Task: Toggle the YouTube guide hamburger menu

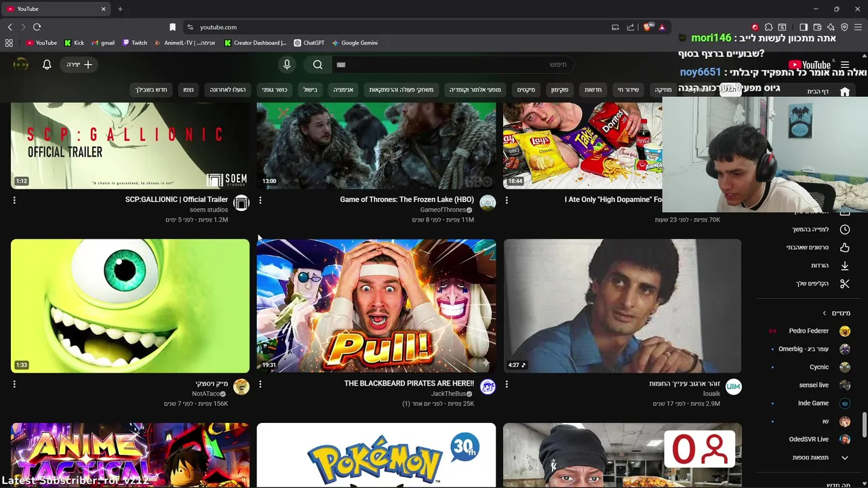Action: coord(845,65)
